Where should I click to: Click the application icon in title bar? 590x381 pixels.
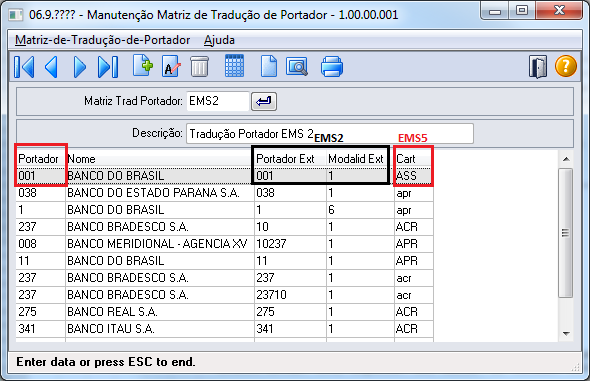[x=16, y=15]
